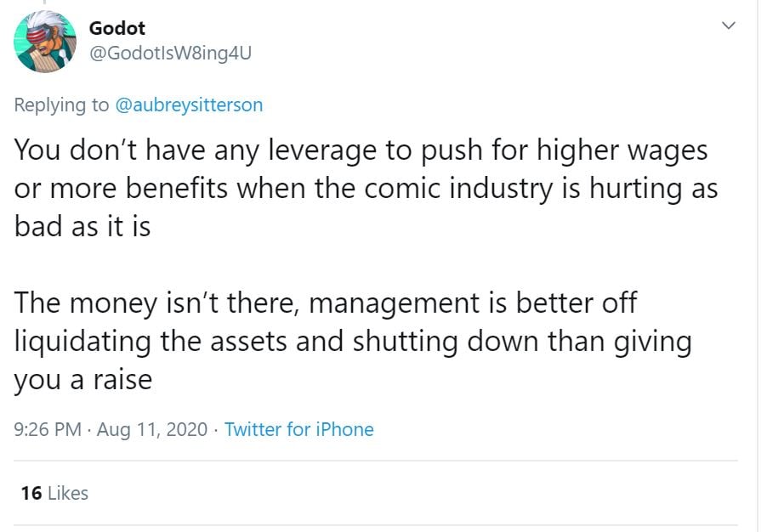Screen dimensions: 767x532
Task: Click the line "bad as it is"
Action: pyautogui.click(x=82, y=227)
